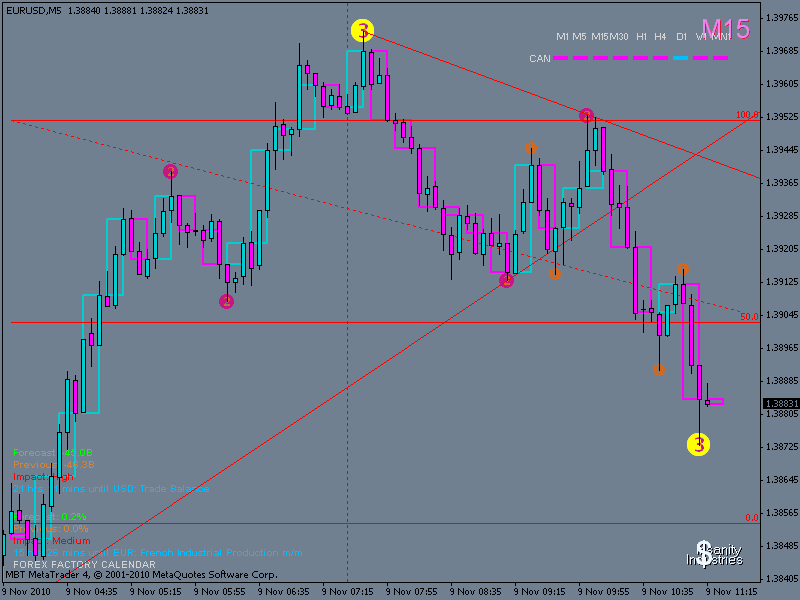This screenshot has height=600, width=800.
Task: Click the EURUSD,M5 chart title
Action: 33,10
